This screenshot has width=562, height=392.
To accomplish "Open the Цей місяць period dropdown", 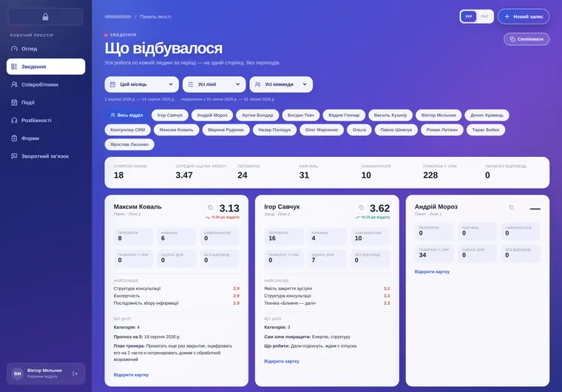I will click(x=141, y=84).
